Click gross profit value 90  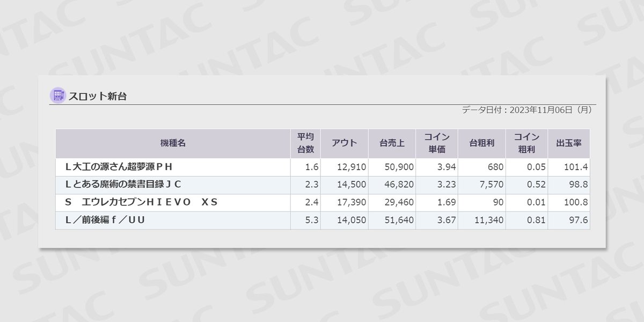pyautogui.click(x=498, y=202)
